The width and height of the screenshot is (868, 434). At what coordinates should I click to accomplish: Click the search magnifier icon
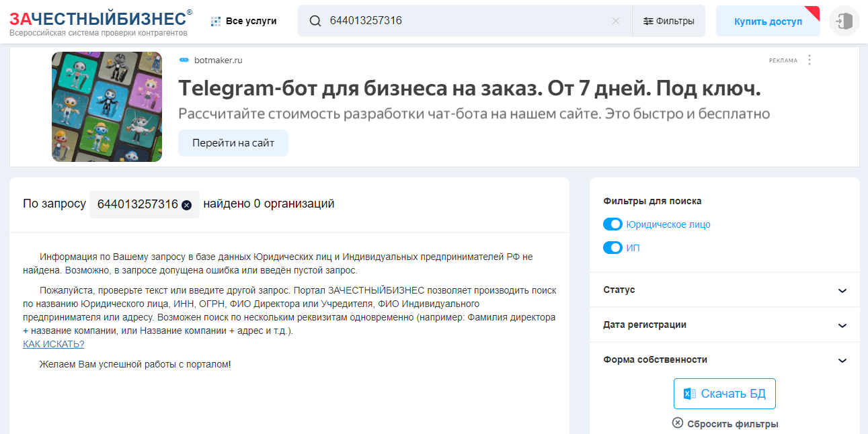click(315, 21)
